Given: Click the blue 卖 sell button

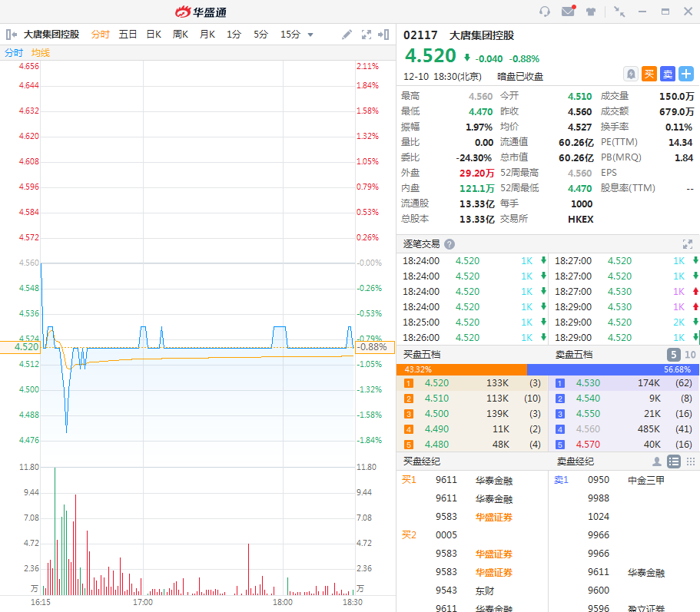Looking at the screenshot, I should (667, 74).
